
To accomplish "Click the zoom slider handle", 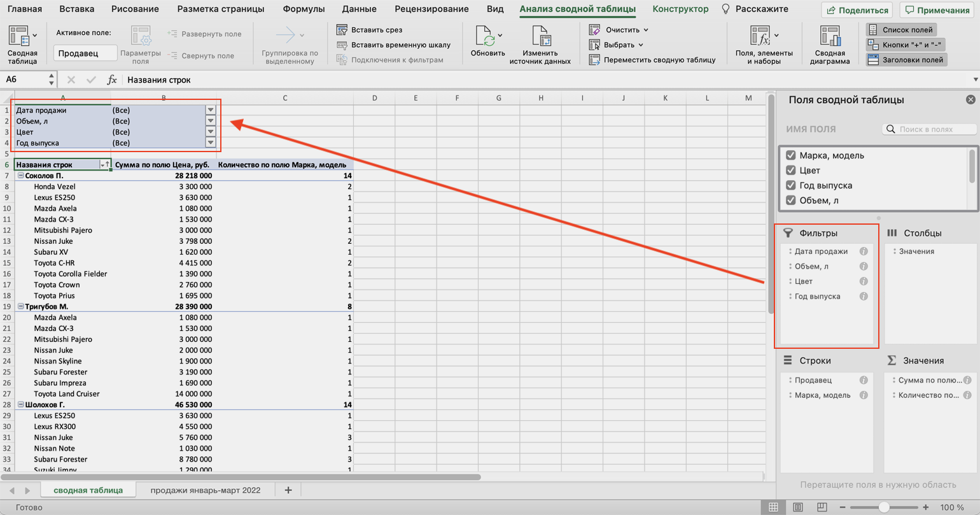I will click(884, 507).
